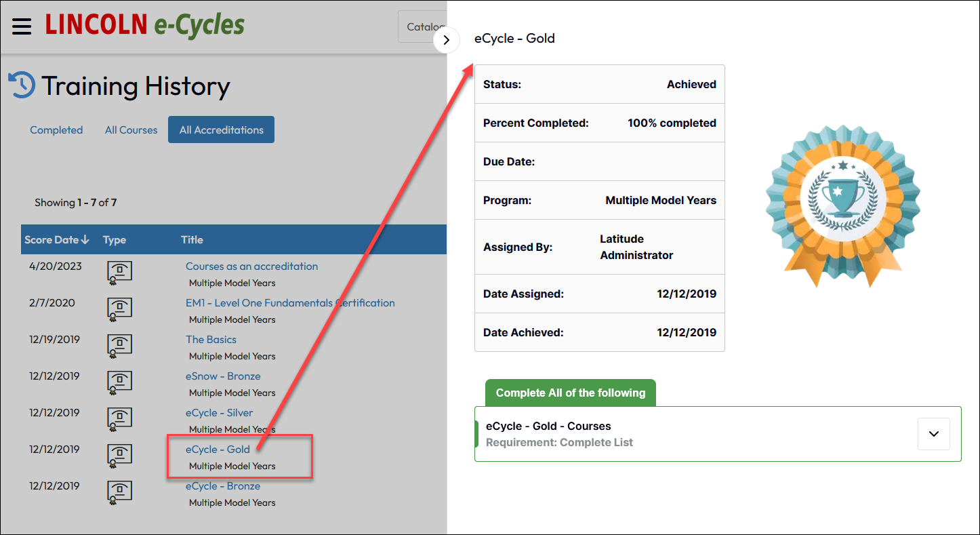The width and height of the screenshot is (980, 535).
Task: Click the 2/7/2020 score date
Action: 52,303
